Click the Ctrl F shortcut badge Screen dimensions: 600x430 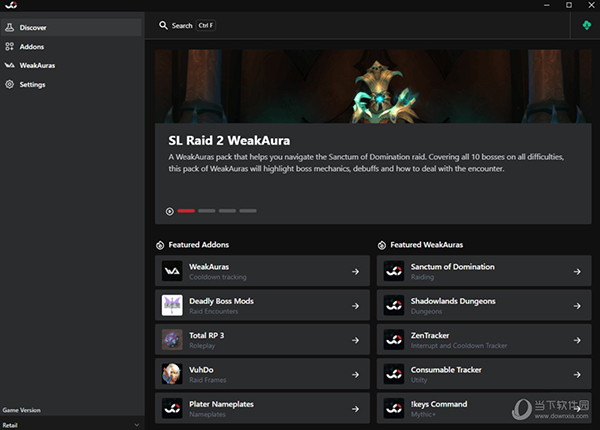click(x=206, y=26)
